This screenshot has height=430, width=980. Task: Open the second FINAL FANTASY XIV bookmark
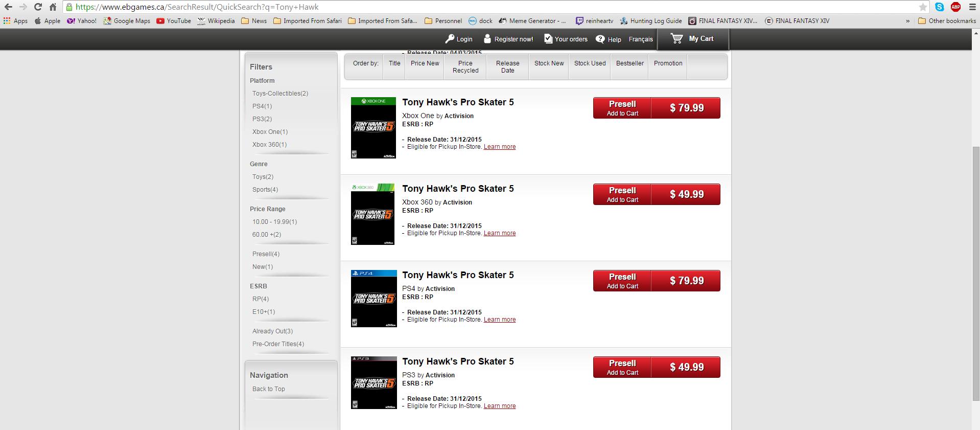coord(797,21)
